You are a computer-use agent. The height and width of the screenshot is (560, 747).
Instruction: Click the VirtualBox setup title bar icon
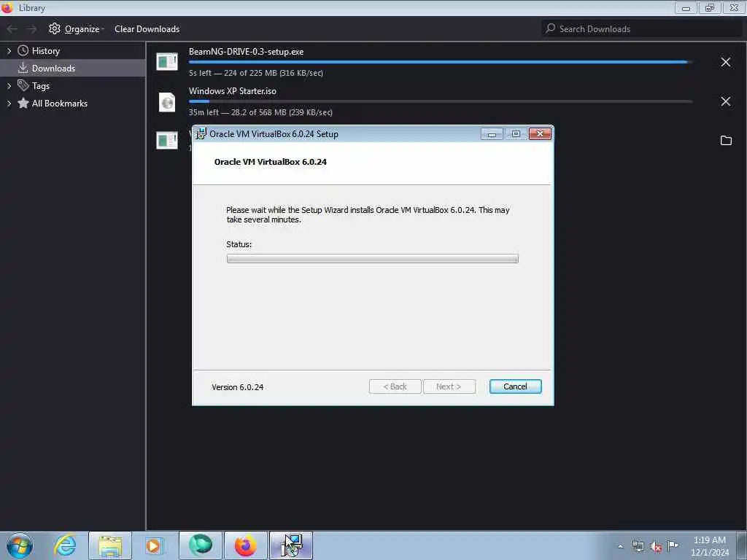pyautogui.click(x=201, y=134)
